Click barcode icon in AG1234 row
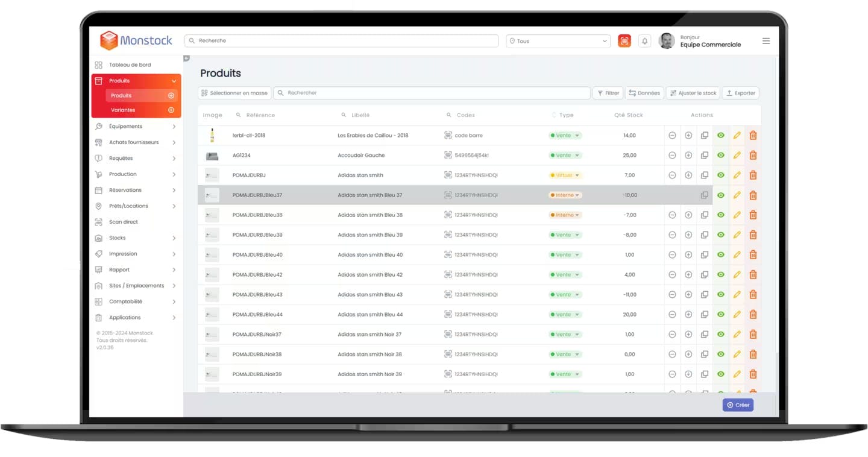 (448, 156)
